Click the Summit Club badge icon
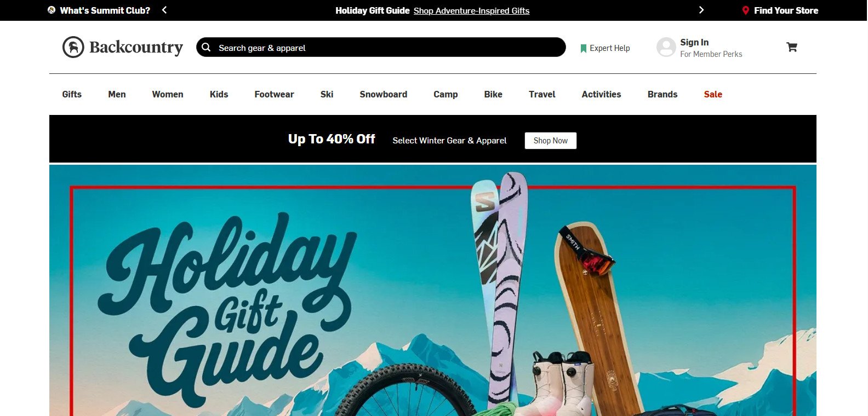The image size is (868, 416). [52, 10]
